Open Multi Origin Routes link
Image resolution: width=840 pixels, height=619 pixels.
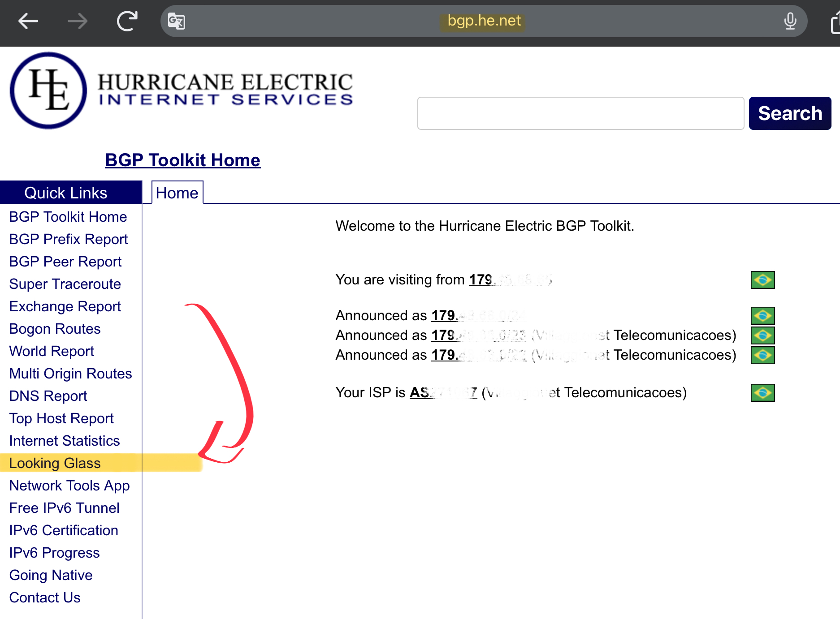(70, 374)
